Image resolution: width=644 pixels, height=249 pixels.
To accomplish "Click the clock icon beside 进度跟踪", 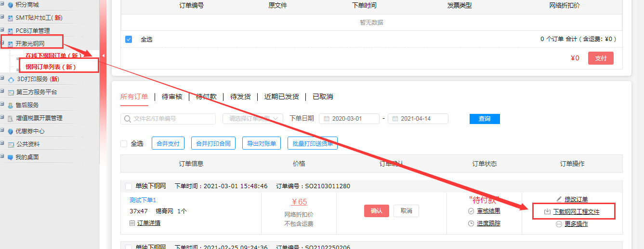I will click(x=471, y=223).
